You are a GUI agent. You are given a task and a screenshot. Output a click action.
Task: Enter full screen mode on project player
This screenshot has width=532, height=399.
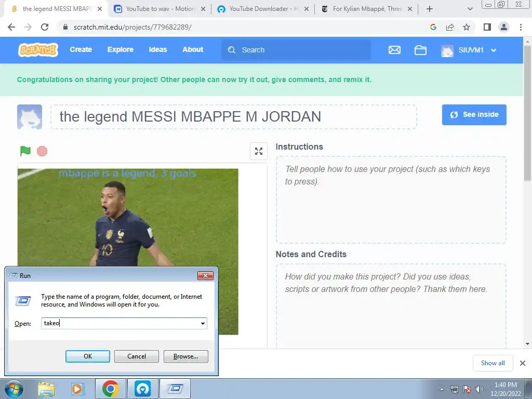(259, 151)
